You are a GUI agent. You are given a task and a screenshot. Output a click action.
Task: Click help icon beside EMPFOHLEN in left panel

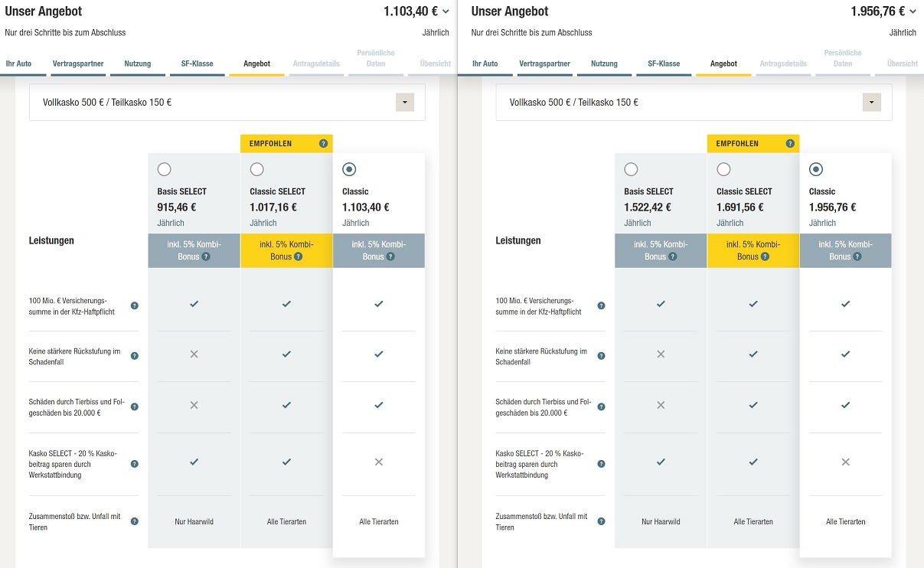click(323, 143)
